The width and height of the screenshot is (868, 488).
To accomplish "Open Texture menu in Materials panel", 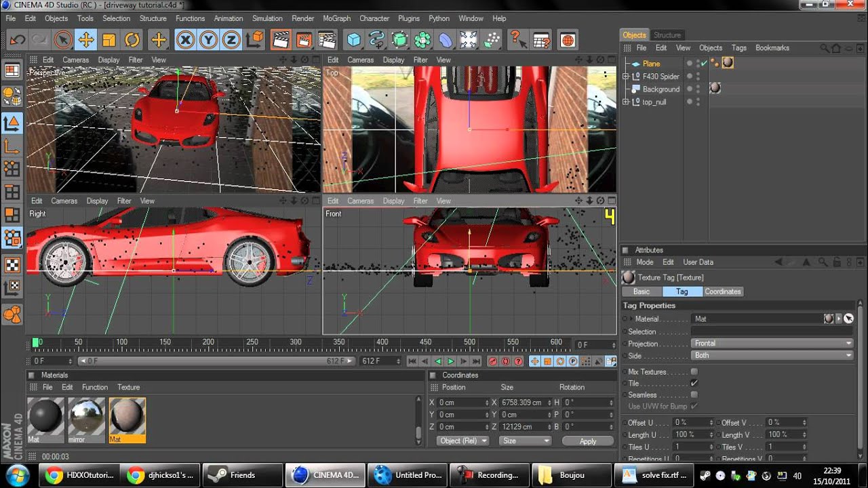I will 129,387.
